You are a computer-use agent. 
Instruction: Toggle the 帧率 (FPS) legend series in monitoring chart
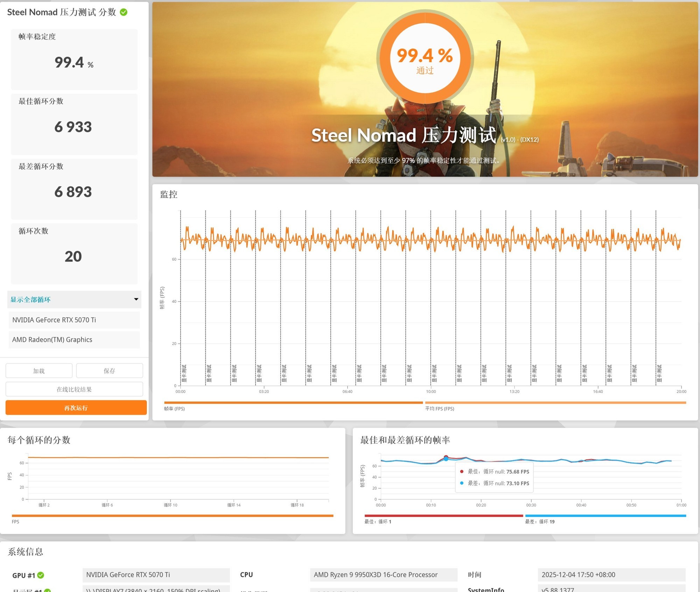click(174, 409)
